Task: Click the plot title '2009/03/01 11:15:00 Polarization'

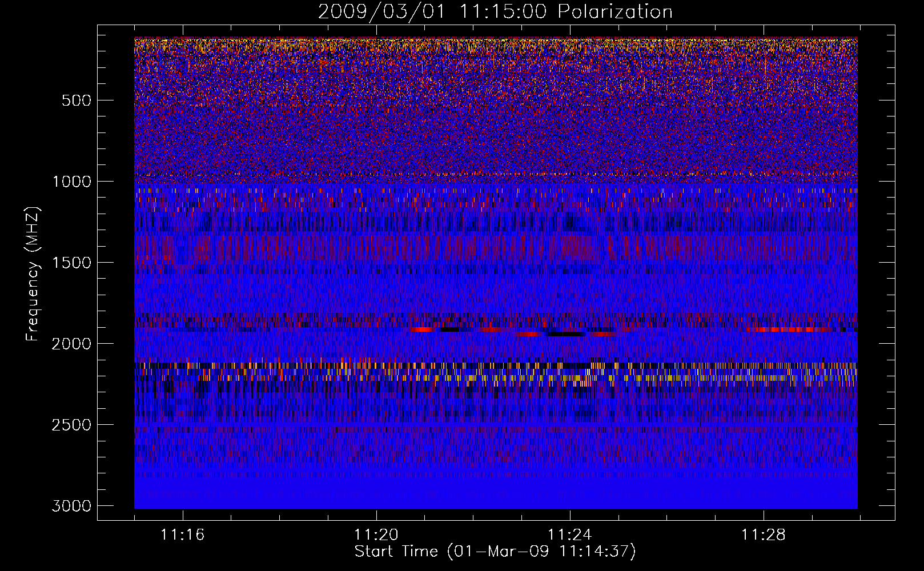Action: pyautogui.click(x=495, y=11)
